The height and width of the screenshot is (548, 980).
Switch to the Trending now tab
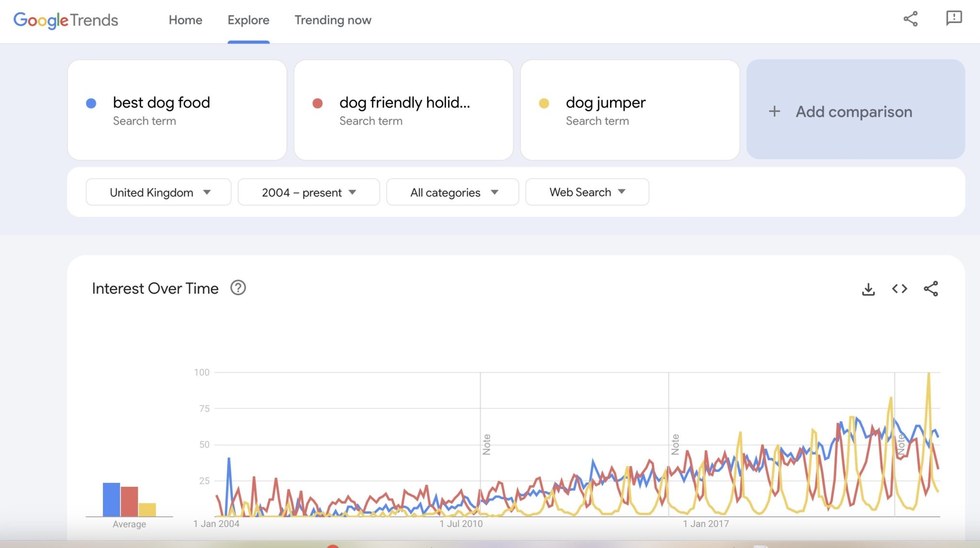click(333, 20)
